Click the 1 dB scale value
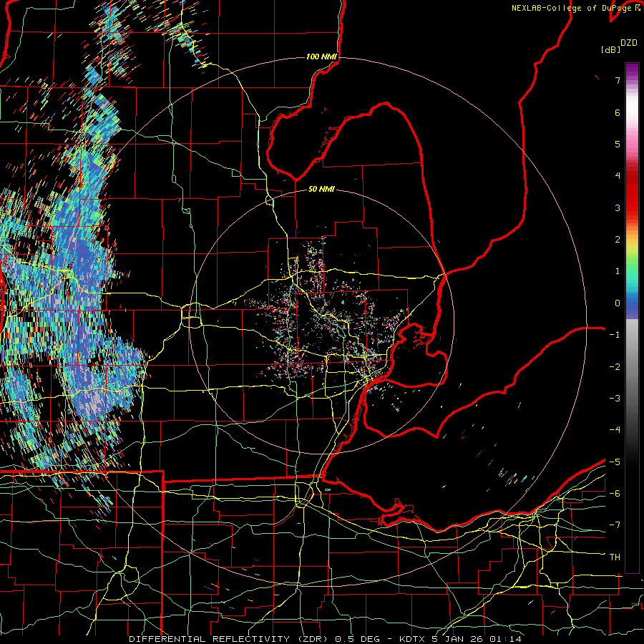 pos(618,271)
